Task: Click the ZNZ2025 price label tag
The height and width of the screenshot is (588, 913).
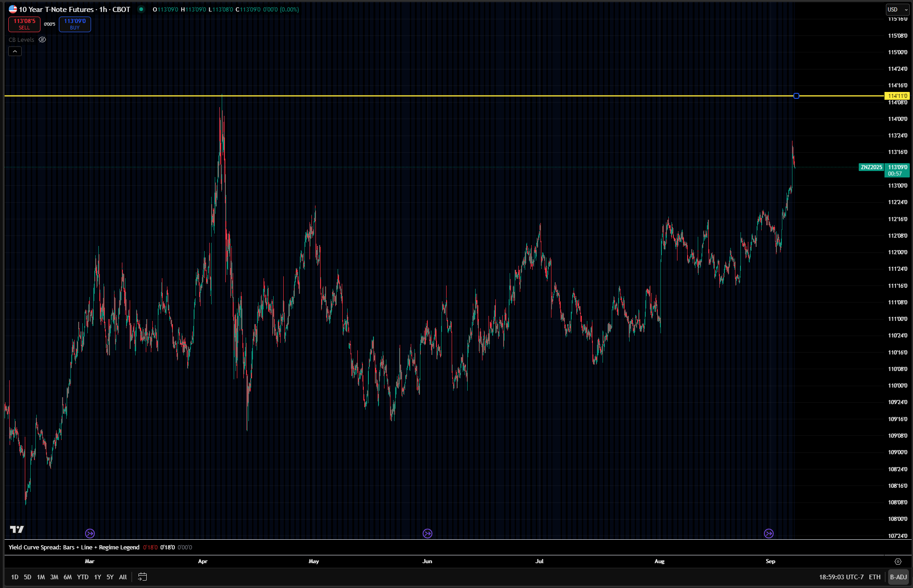Action: 871,167
